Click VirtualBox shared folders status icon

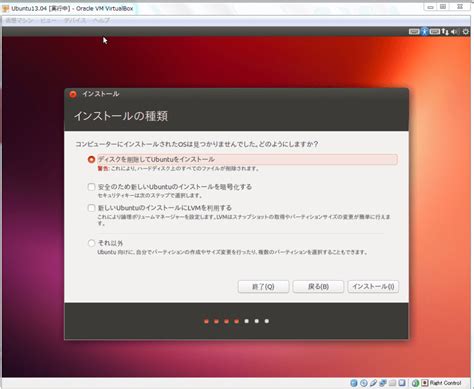(392, 383)
